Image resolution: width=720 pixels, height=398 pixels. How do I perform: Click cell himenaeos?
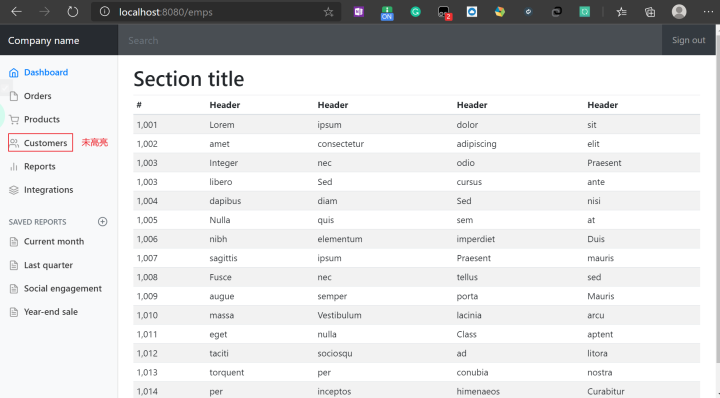point(478,392)
